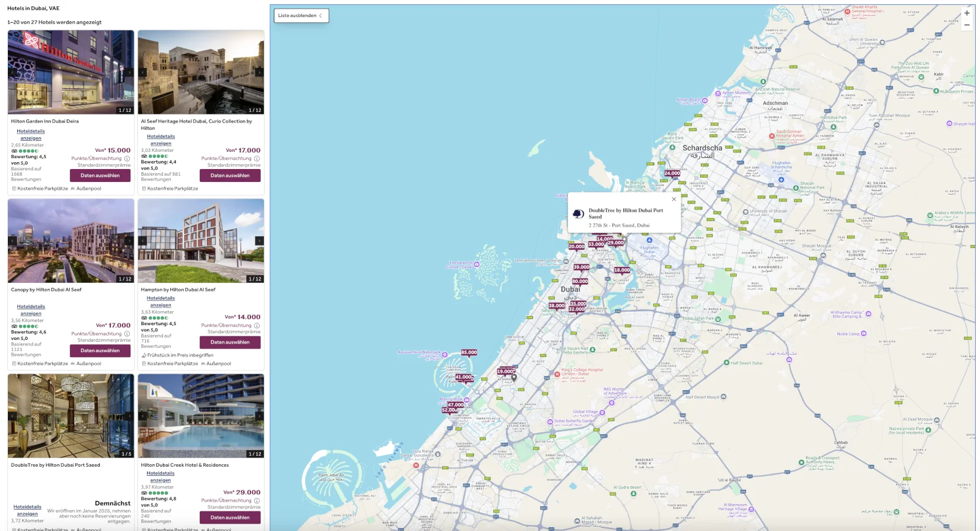The height and width of the screenshot is (531, 980).
Task: Open Hoteldetails anzeigen for Hampton by Hilton
Action: click(x=160, y=302)
